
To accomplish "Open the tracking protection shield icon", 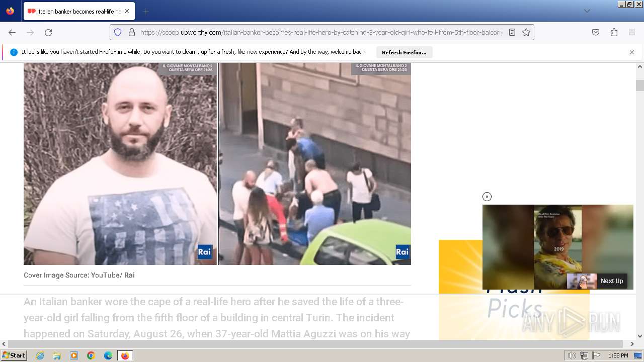I will [118, 32].
